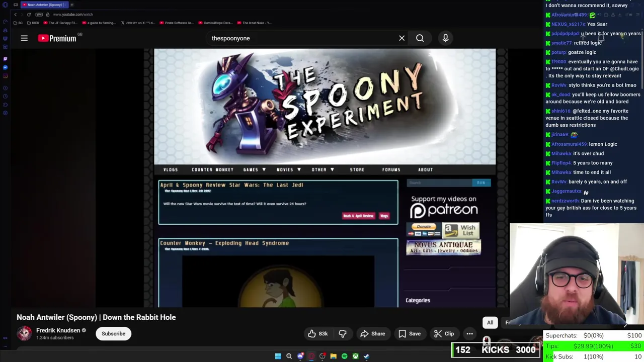Save the video to a playlist

[409, 334]
